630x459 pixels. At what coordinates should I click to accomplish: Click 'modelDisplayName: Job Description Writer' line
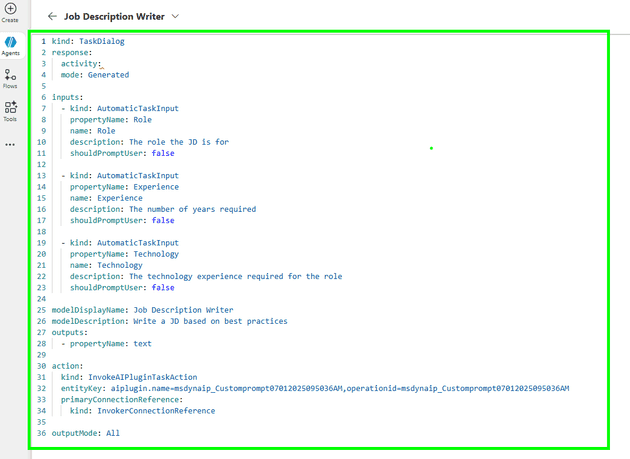click(143, 310)
